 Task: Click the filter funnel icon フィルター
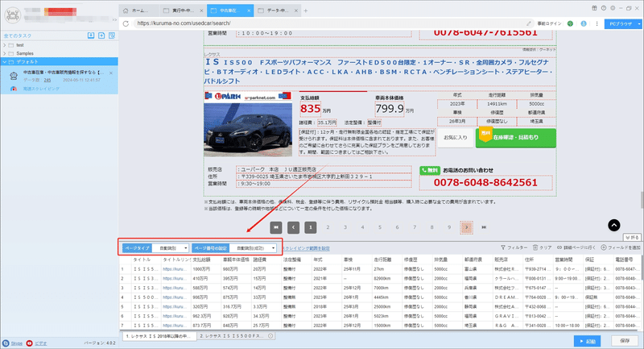pyautogui.click(x=503, y=247)
